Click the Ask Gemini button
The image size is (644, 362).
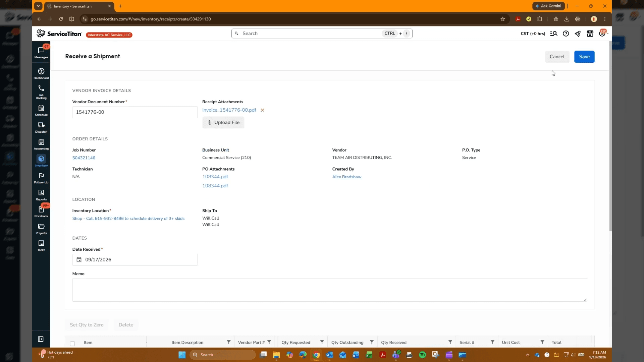[x=548, y=6]
